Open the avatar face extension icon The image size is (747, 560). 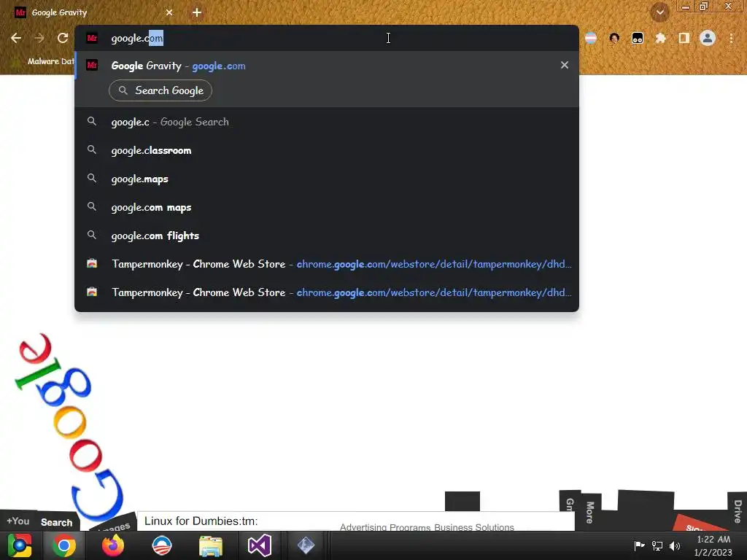[614, 38]
